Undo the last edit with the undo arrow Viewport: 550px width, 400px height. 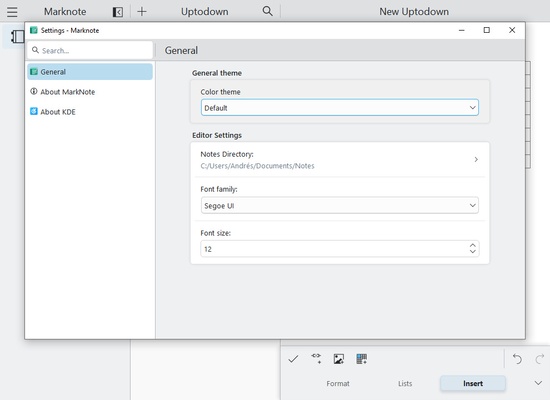[517, 359]
